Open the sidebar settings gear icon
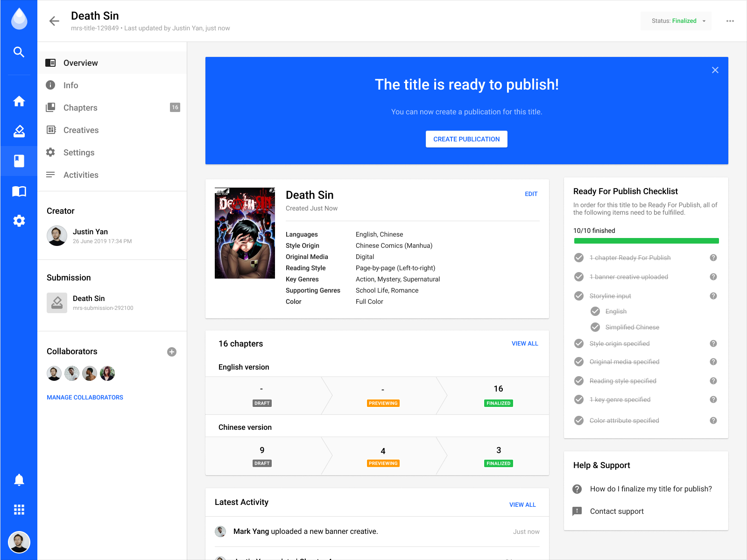This screenshot has width=747, height=560. tap(19, 221)
